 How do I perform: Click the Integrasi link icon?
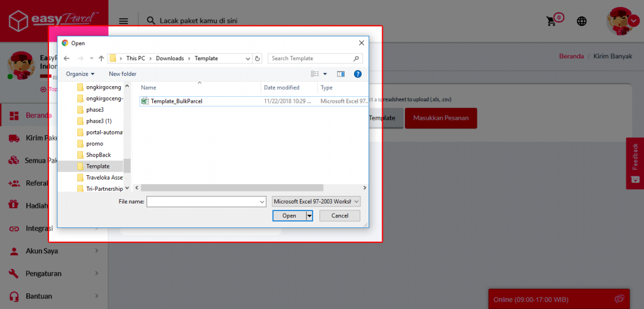pos(14,229)
